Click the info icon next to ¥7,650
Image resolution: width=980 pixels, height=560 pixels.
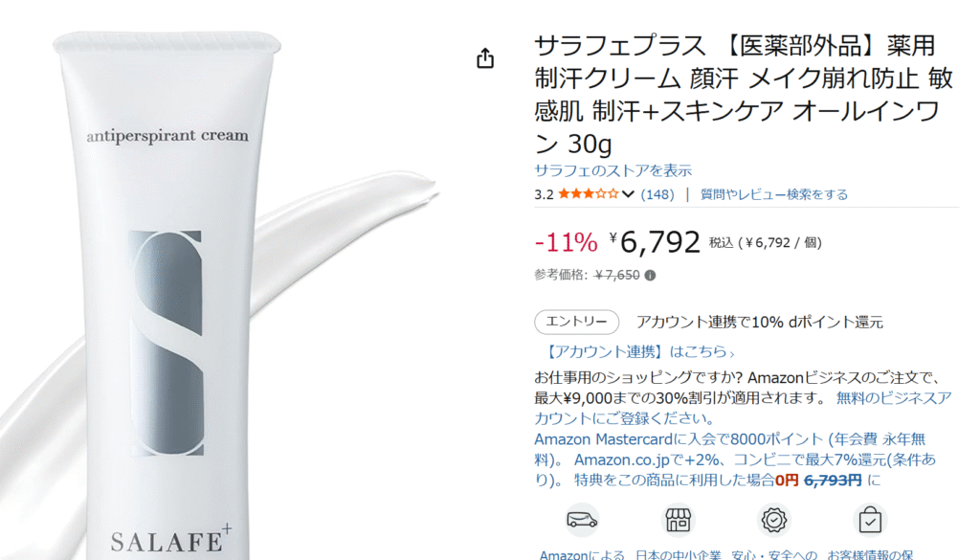click(x=650, y=275)
